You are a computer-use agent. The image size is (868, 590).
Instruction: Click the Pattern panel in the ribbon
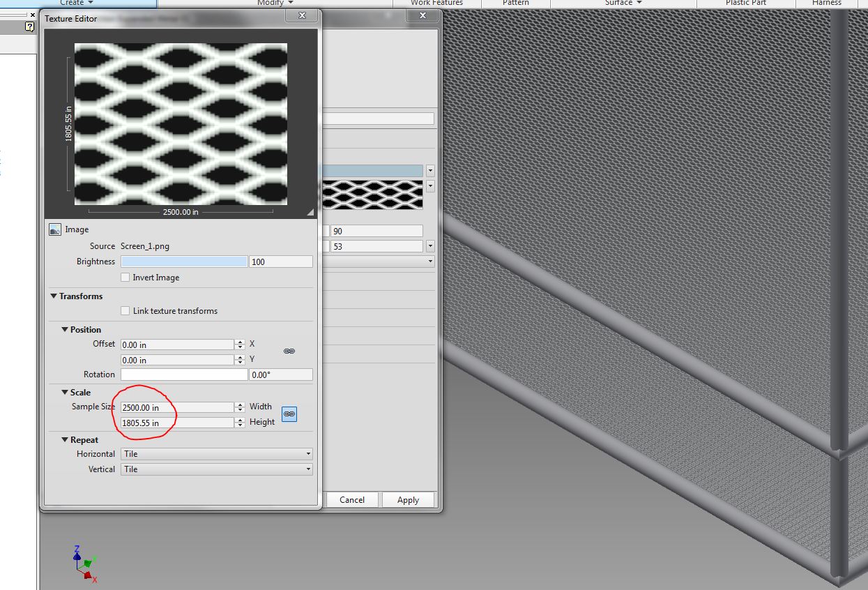pyautogui.click(x=515, y=3)
